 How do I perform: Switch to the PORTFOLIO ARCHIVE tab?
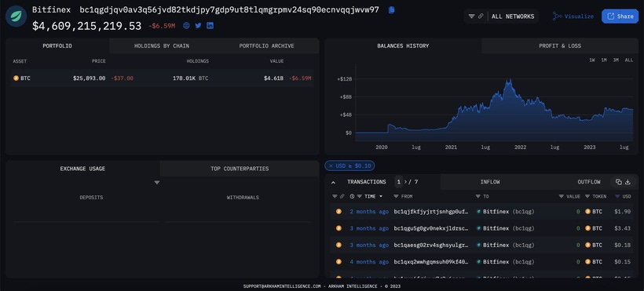click(266, 46)
